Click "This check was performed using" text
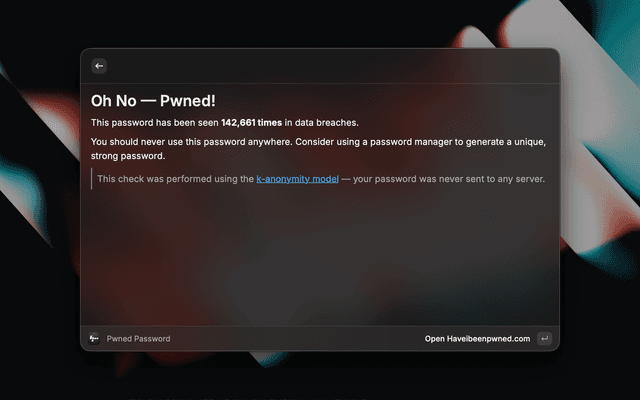This screenshot has height=400, width=640. 175,179
